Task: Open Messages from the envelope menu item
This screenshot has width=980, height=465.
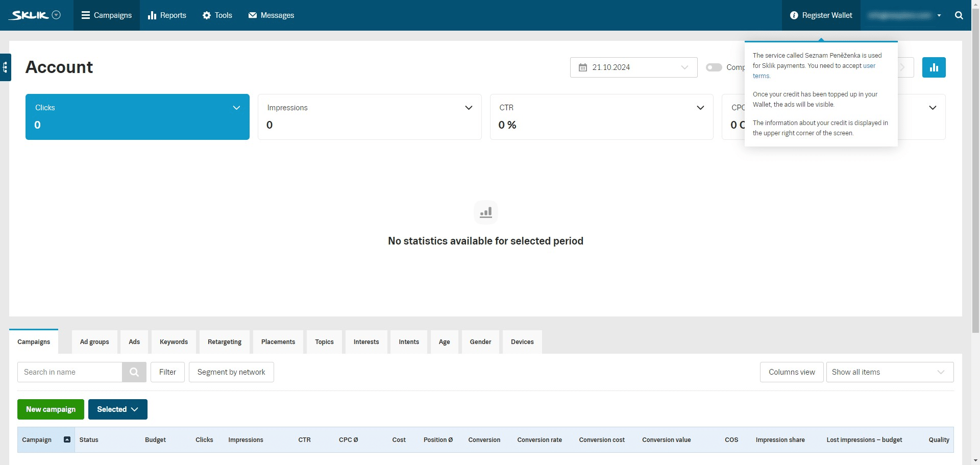Action: 271,15
